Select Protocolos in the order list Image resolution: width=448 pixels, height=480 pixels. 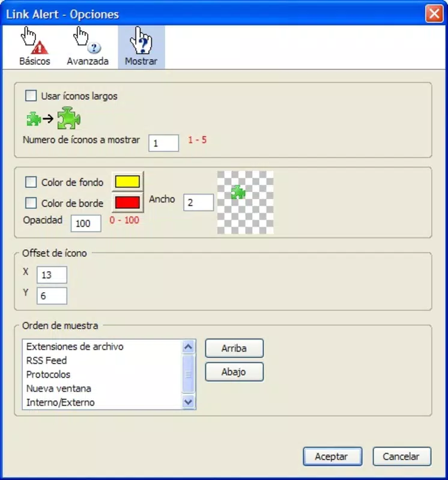[102, 374]
